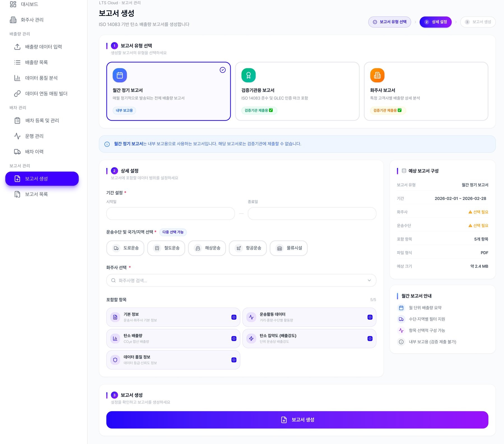Viewport: 504px width, 444px height.
Task: Go to 상세 설정 step tab
Action: 436,22
